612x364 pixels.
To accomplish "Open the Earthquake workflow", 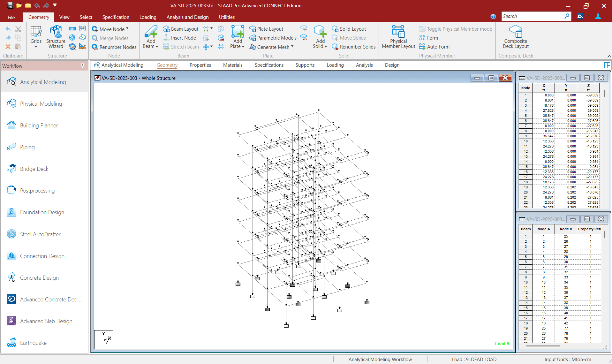I will click(x=44, y=343).
